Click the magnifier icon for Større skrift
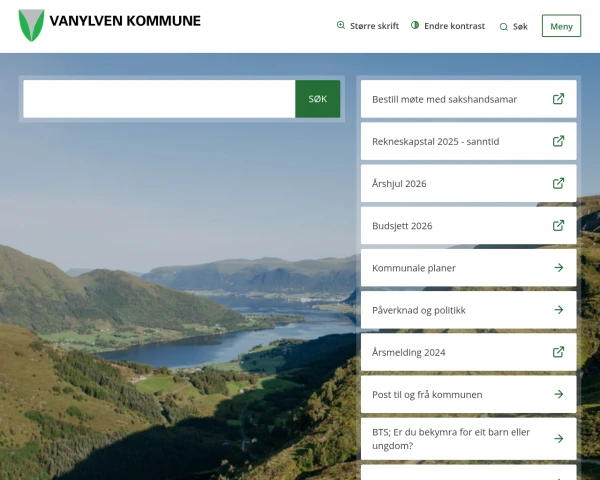600x480 pixels. tap(341, 26)
